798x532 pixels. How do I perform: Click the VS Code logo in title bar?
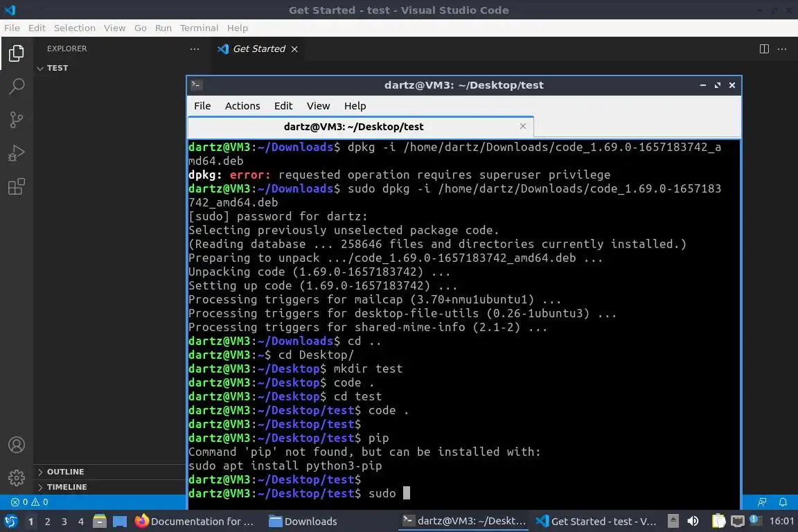10,10
